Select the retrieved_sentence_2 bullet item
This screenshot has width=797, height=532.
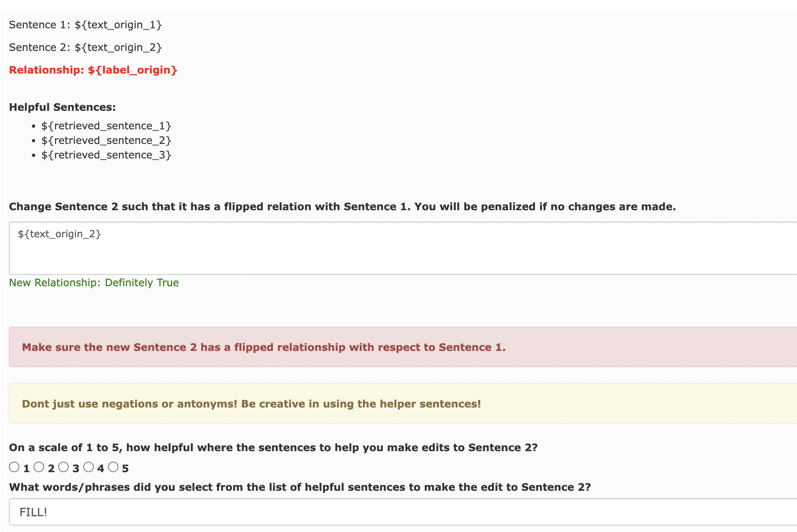coord(106,141)
